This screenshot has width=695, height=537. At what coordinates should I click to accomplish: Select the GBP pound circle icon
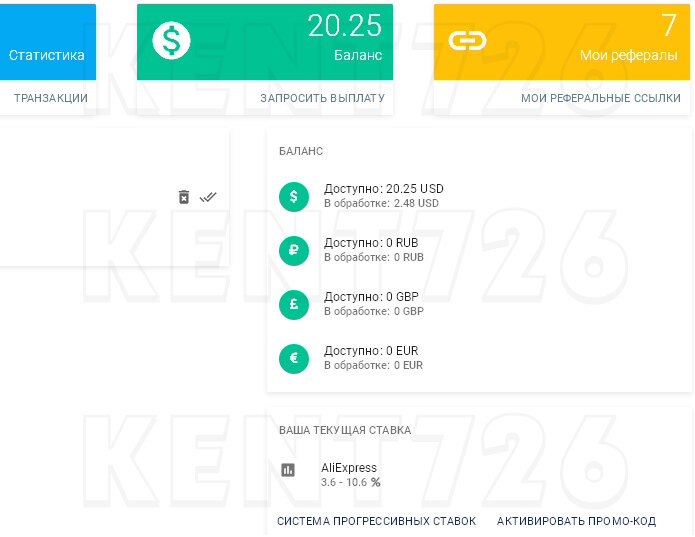[x=294, y=304]
